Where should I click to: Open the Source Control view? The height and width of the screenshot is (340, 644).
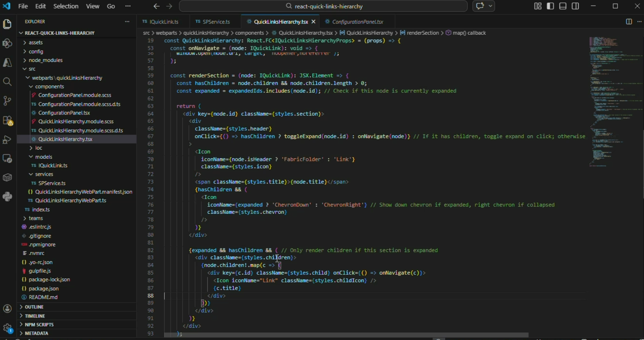tap(7, 101)
